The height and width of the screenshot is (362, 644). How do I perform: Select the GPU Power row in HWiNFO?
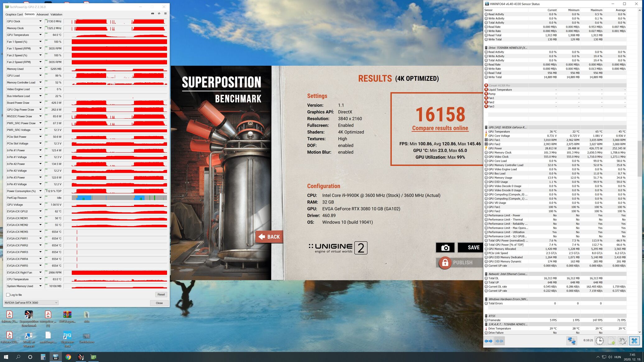pos(555,148)
